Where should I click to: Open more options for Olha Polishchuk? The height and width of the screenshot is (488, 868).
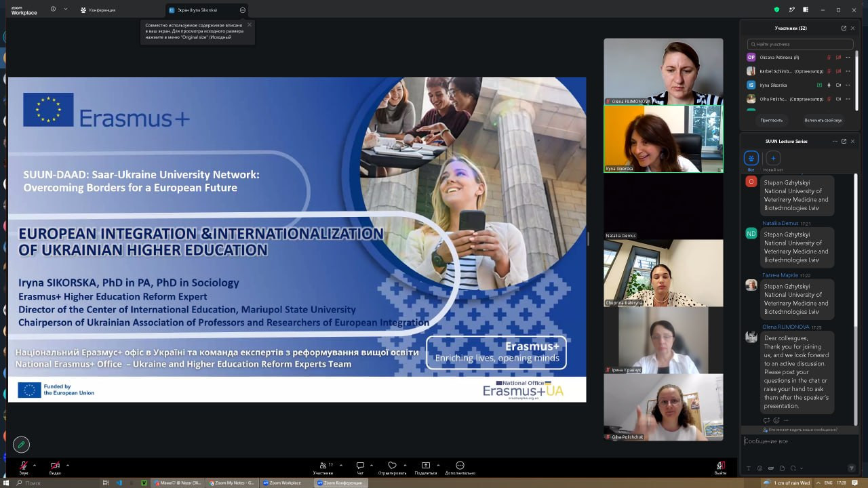[x=848, y=99]
